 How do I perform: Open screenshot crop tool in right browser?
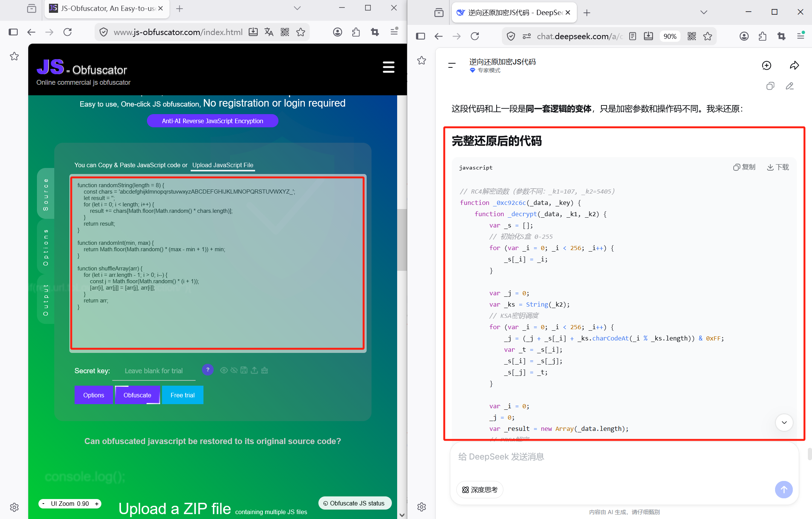click(x=781, y=36)
